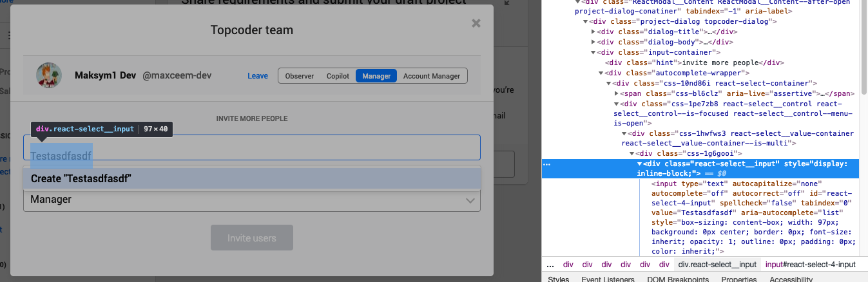This screenshot has height=282, width=868.
Task: Select input#react-select-4-input in breadcrumb bar
Action: tap(810, 265)
